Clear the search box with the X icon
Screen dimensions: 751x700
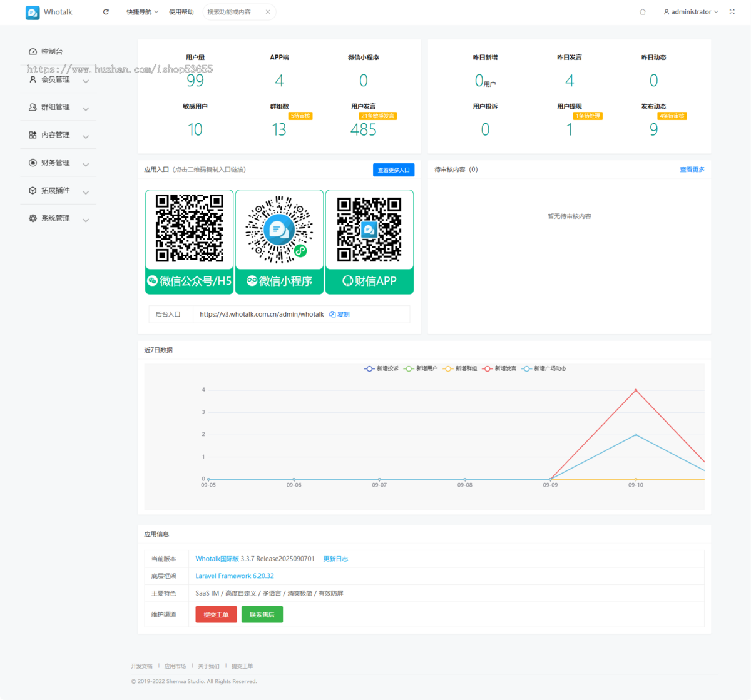pyautogui.click(x=268, y=12)
